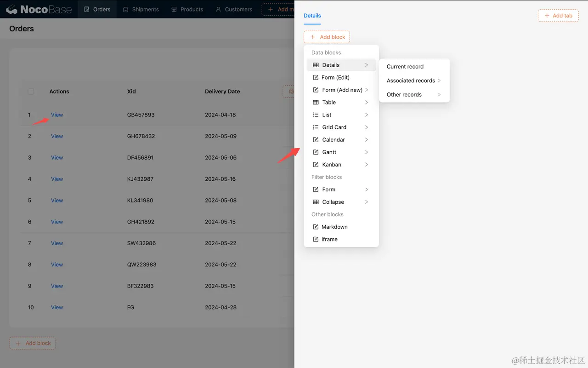
Task: Open the Shipments navigation menu
Action: pyautogui.click(x=141, y=9)
